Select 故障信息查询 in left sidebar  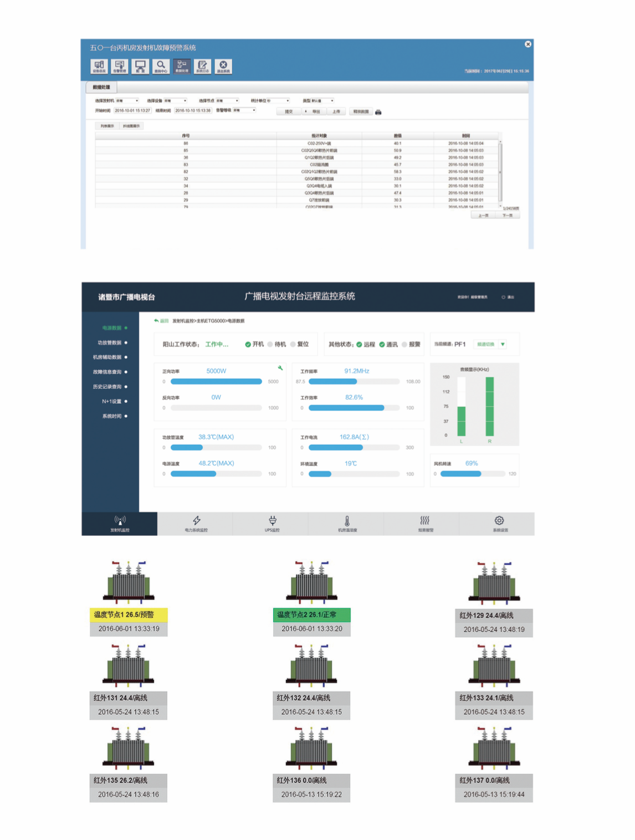(110, 372)
